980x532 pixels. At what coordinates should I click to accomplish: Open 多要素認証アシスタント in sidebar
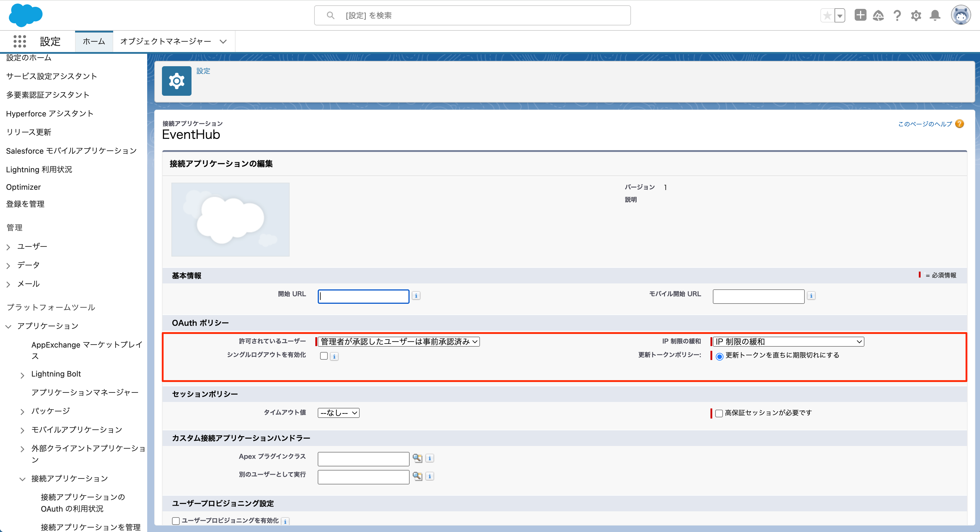pos(48,95)
